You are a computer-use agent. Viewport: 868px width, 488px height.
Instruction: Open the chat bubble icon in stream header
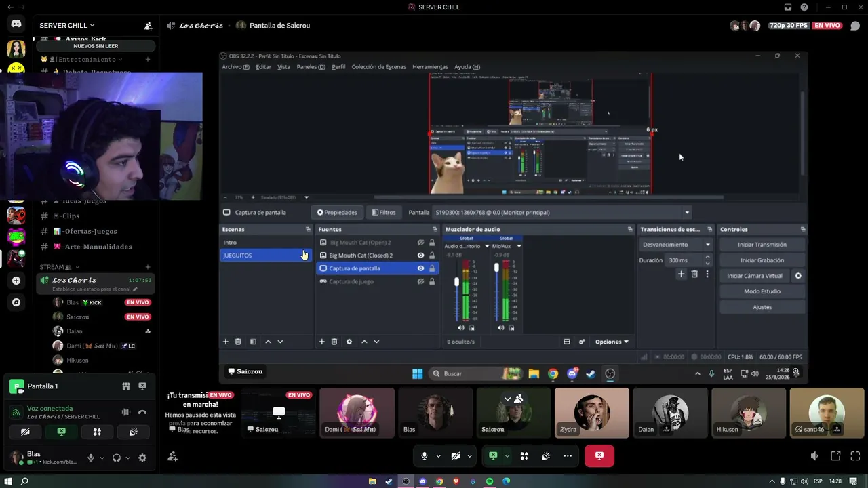tap(855, 26)
